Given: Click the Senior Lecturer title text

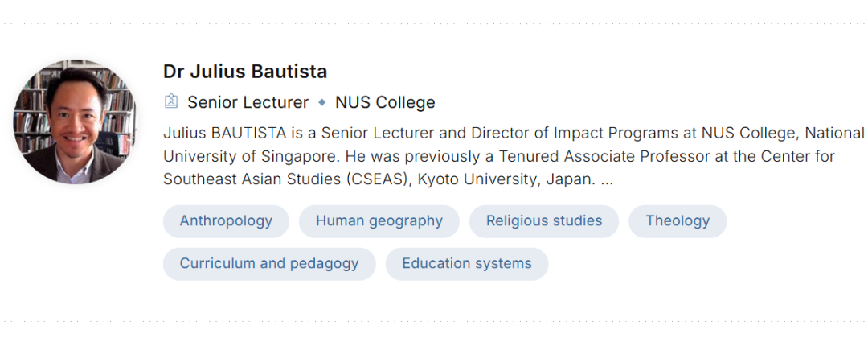Looking at the screenshot, I should tap(248, 102).
